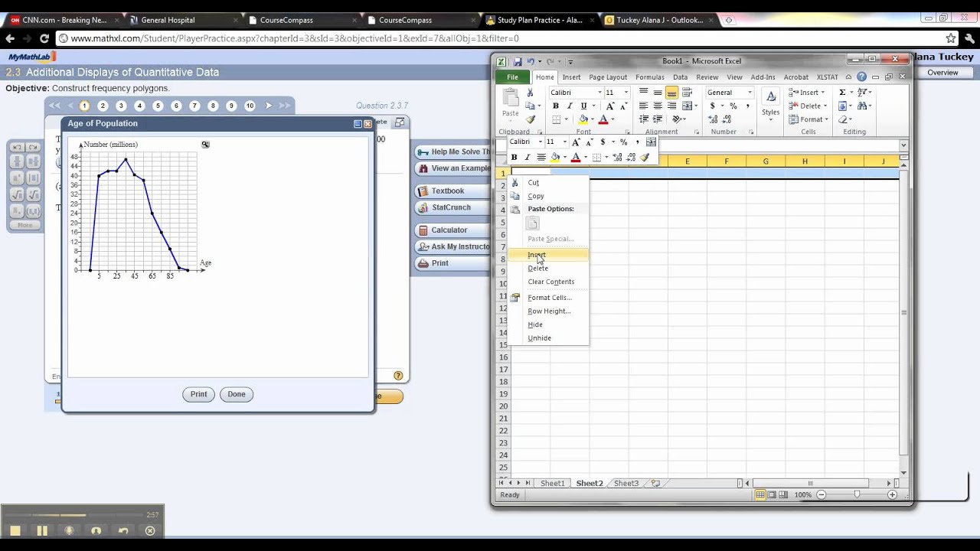Choose Insert from the context menu

537,255
